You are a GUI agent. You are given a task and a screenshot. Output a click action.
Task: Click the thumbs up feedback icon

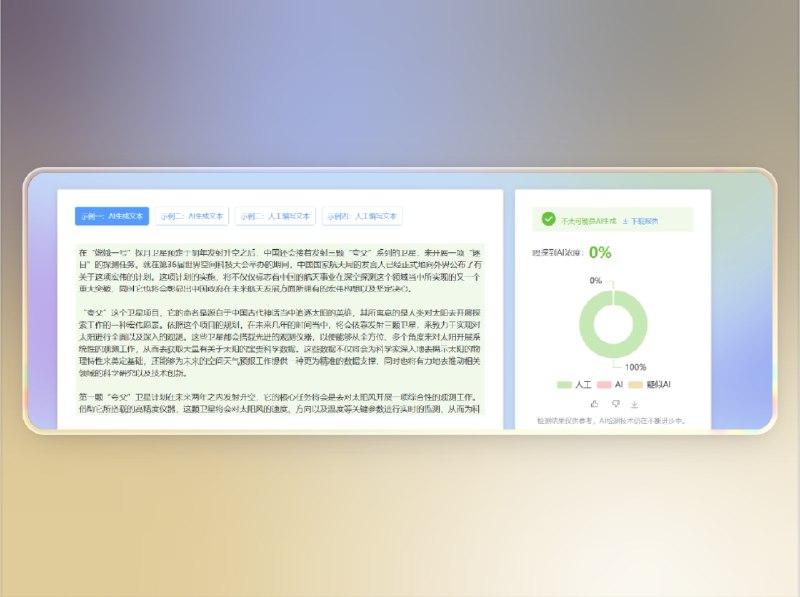[x=594, y=404]
